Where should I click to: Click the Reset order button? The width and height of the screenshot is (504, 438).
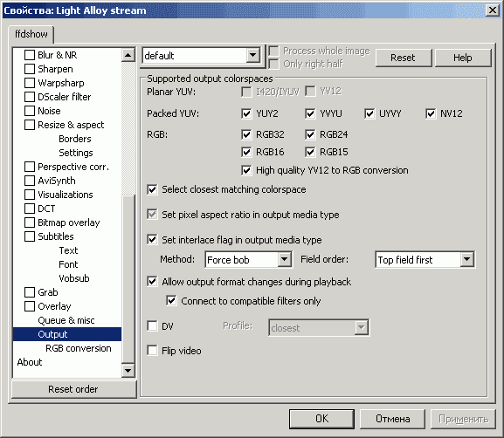coord(73,389)
